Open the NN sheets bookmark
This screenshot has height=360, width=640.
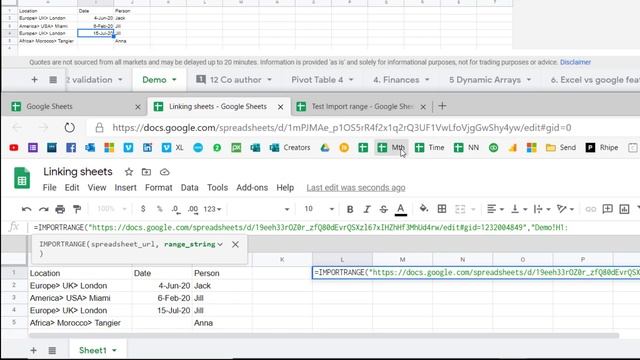(467, 148)
